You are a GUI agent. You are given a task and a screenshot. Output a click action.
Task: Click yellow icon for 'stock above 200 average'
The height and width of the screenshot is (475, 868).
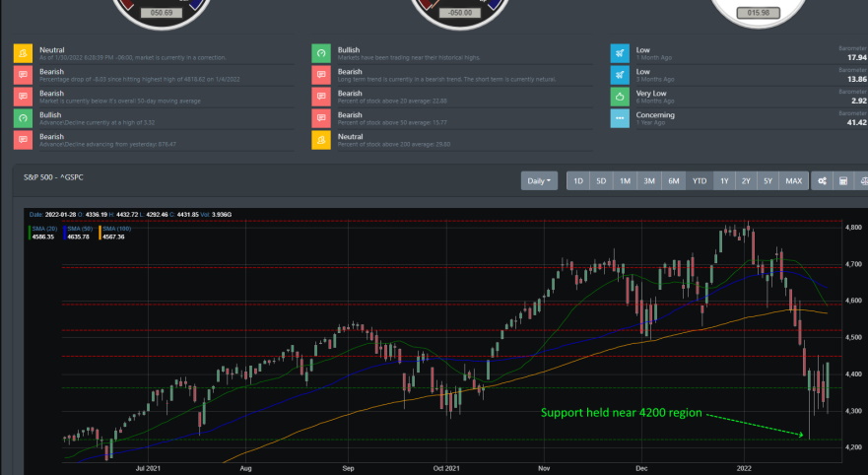pyautogui.click(x=321, y=140)
